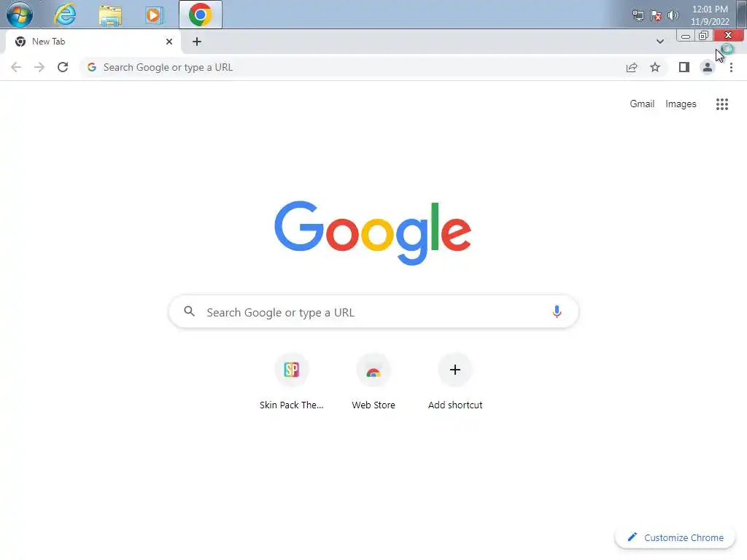Open Action Center flag icon
The height and width of the screenshot is (560, 747).
click(x=656, y=16)
